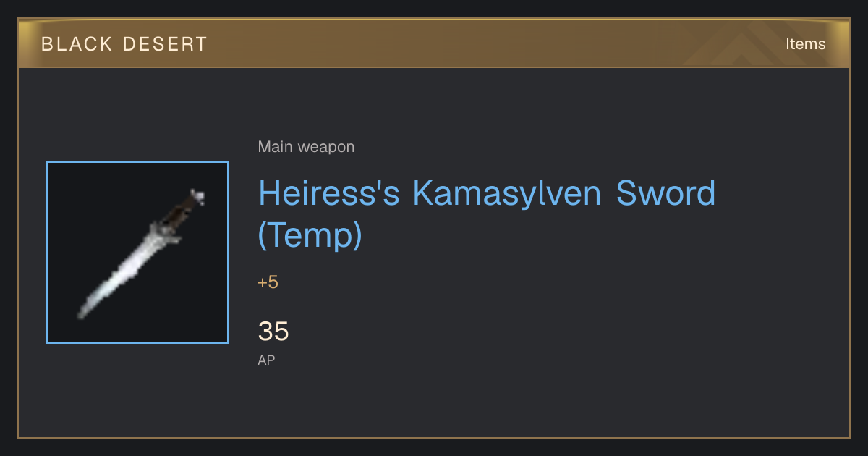Image resolution: width=868 pixels, height=456 pixels.
Task: Click the BLACK DESERT header title
Action: [x=124, y=44]
